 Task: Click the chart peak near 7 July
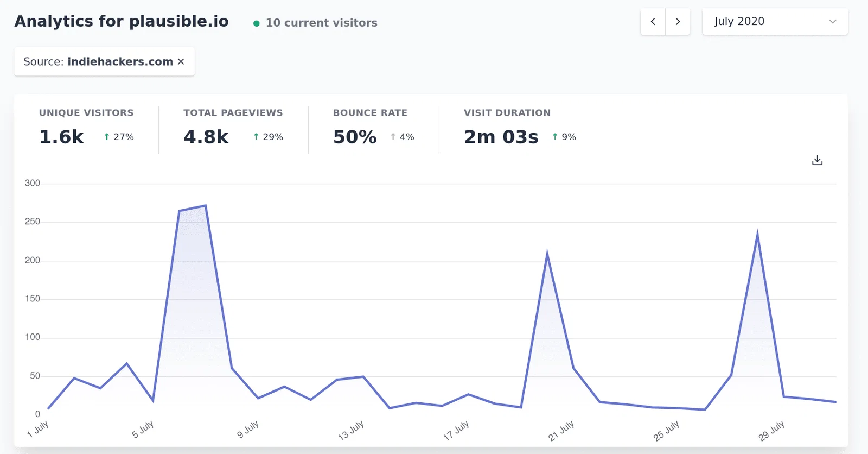pos(205,205)
